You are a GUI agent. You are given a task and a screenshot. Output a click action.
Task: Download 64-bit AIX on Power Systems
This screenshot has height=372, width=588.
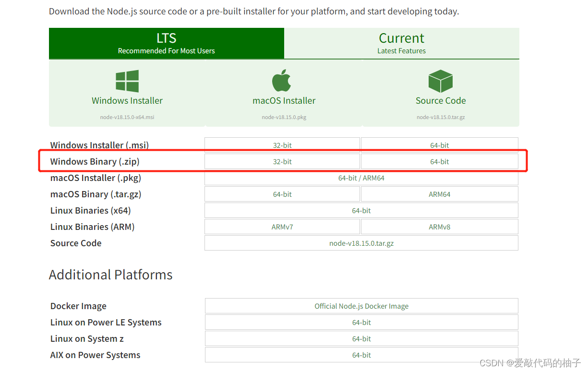[x=361, y=355]
